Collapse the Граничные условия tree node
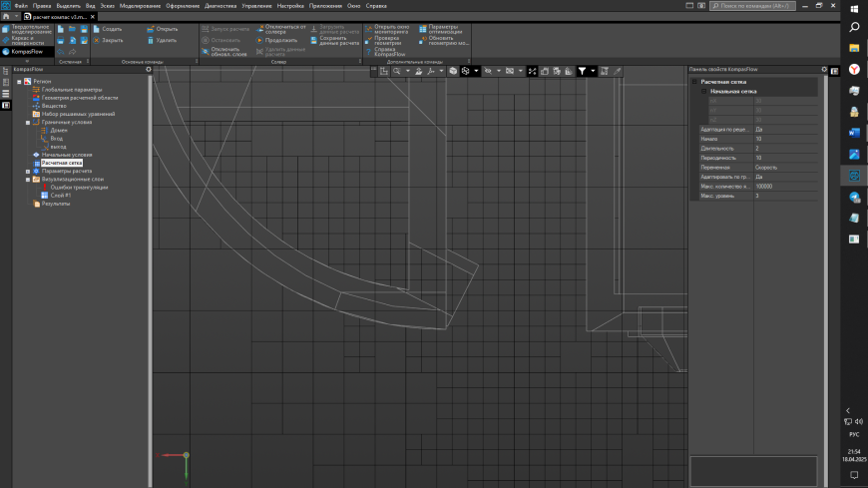868x488 pixels. point(28,122)
